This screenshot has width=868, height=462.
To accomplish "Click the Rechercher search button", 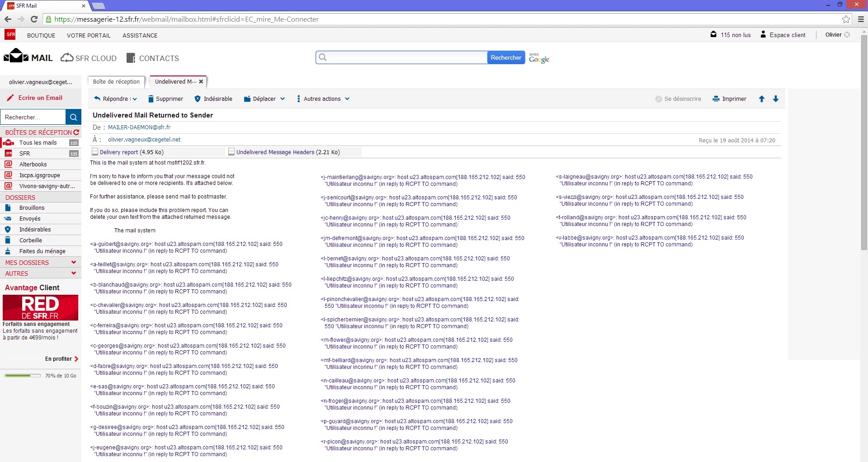I will coord(506,57).
